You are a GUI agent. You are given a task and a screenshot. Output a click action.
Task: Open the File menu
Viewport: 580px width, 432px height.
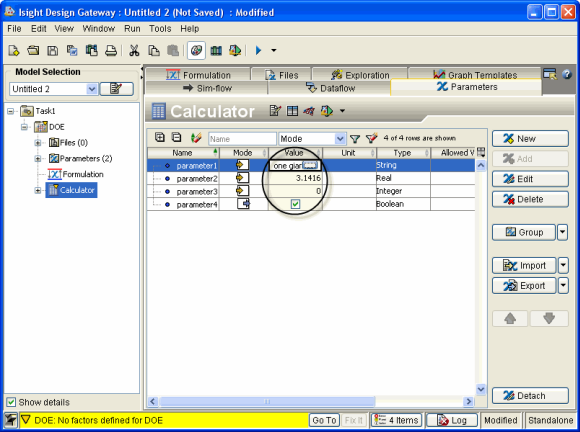[x=14, y=28]
